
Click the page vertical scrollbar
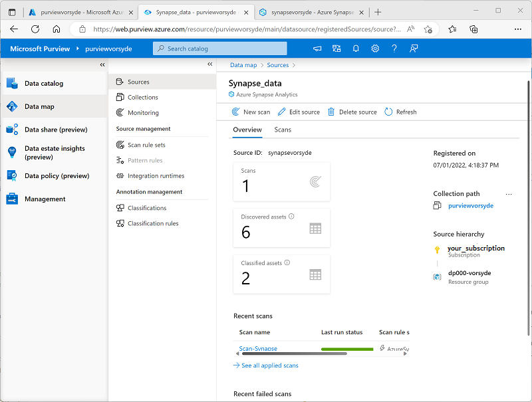(x=529, y=207)
